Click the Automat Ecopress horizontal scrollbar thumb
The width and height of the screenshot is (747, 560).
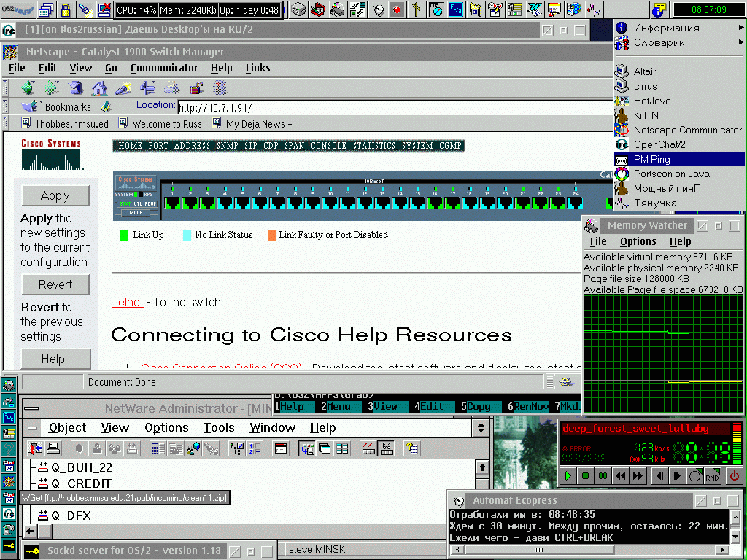pyautogui.click(x=538, y=550)
